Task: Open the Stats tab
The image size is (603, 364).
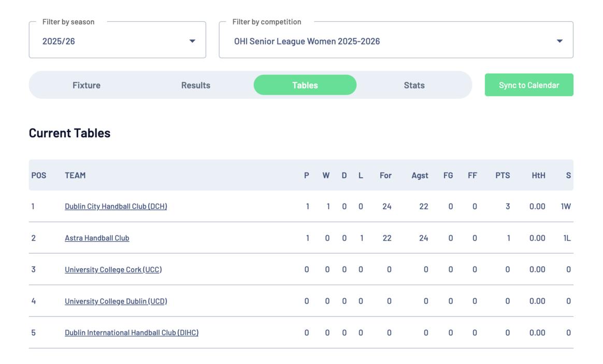Action: click(414, 85)
